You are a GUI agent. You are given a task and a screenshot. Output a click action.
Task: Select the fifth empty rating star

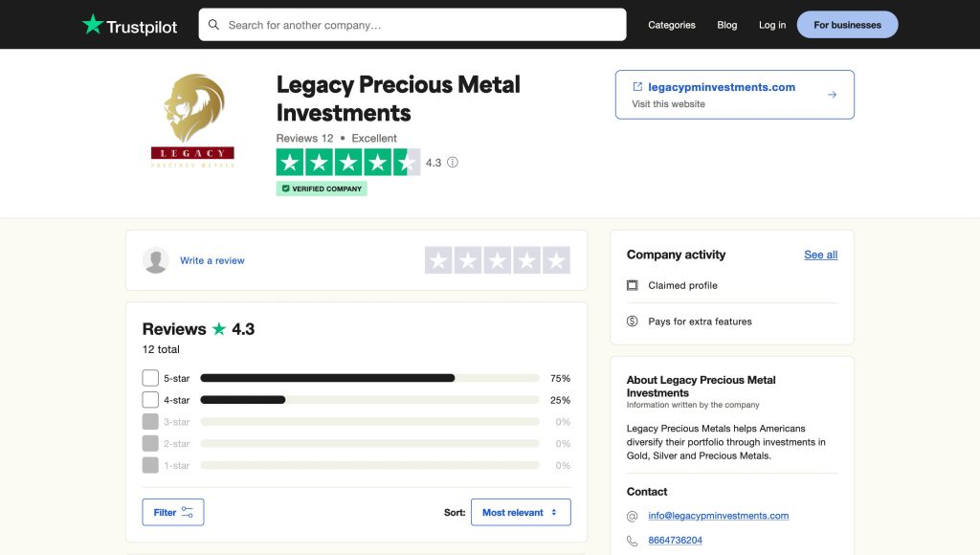tap(555, 260)
